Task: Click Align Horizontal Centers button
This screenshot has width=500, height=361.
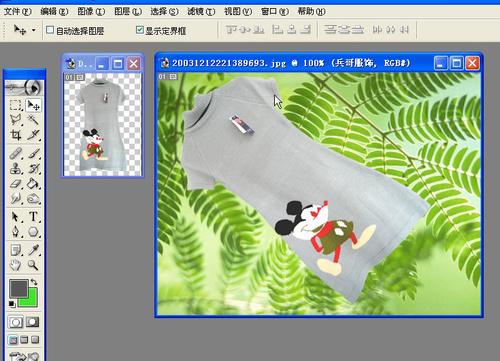Action: coord(291,30)
